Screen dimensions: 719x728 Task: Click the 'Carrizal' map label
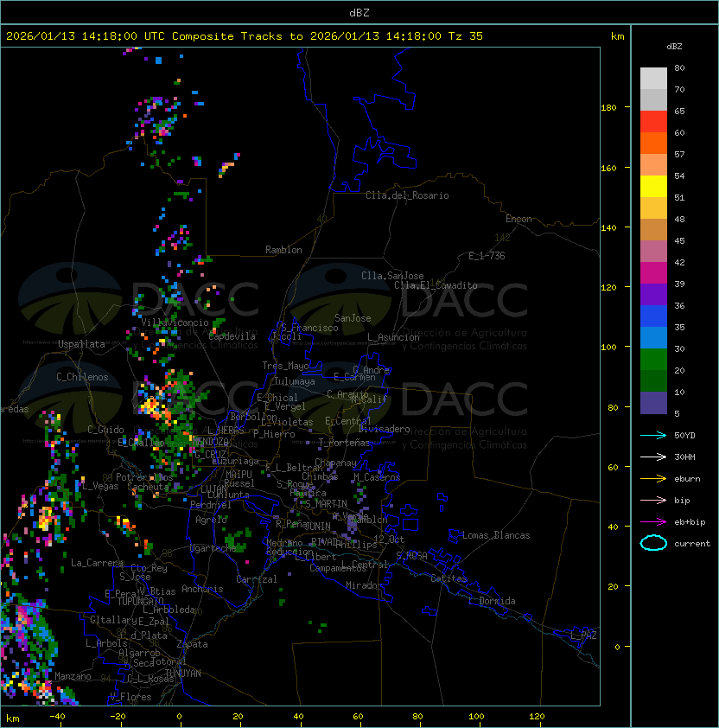257,579
